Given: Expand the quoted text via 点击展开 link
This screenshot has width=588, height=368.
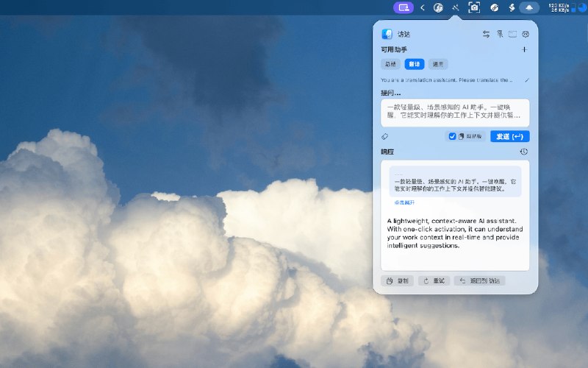Looking at the screenshot, I should 404,203.
